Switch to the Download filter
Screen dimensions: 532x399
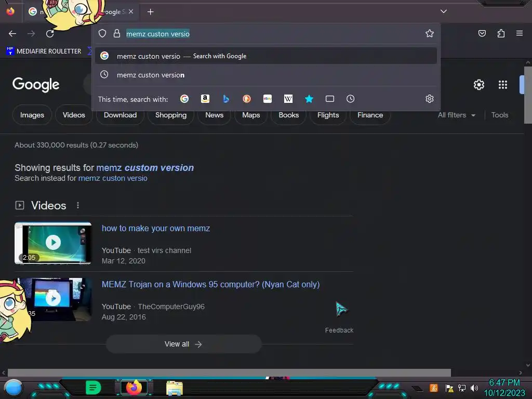click(x=120, y=115)
